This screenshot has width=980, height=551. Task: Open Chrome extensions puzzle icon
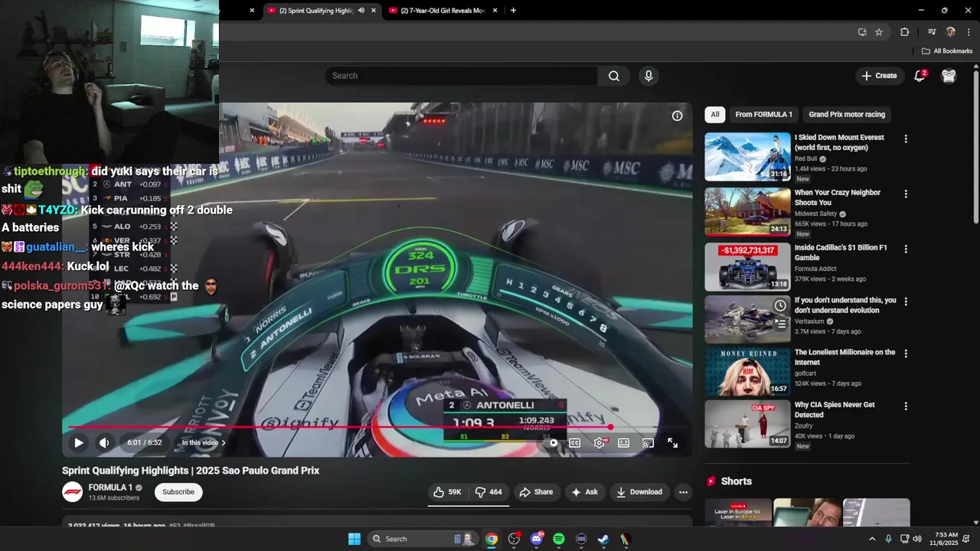[905, 32]
